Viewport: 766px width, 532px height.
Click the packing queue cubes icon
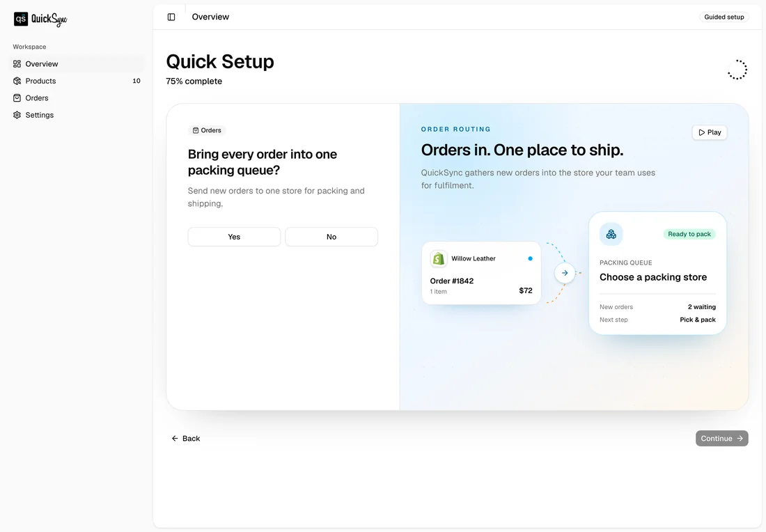[611, 235]
